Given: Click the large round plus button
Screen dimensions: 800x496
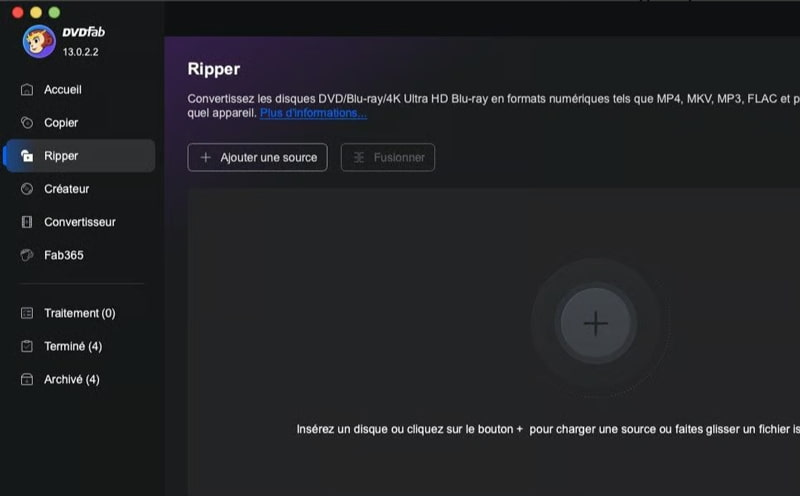Looking at the screenshot, I should [595, 323].
